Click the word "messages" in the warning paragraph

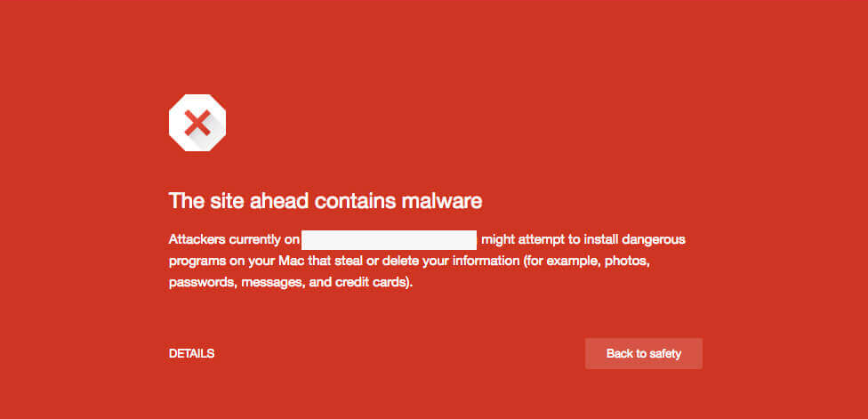(x=274, y=283)
